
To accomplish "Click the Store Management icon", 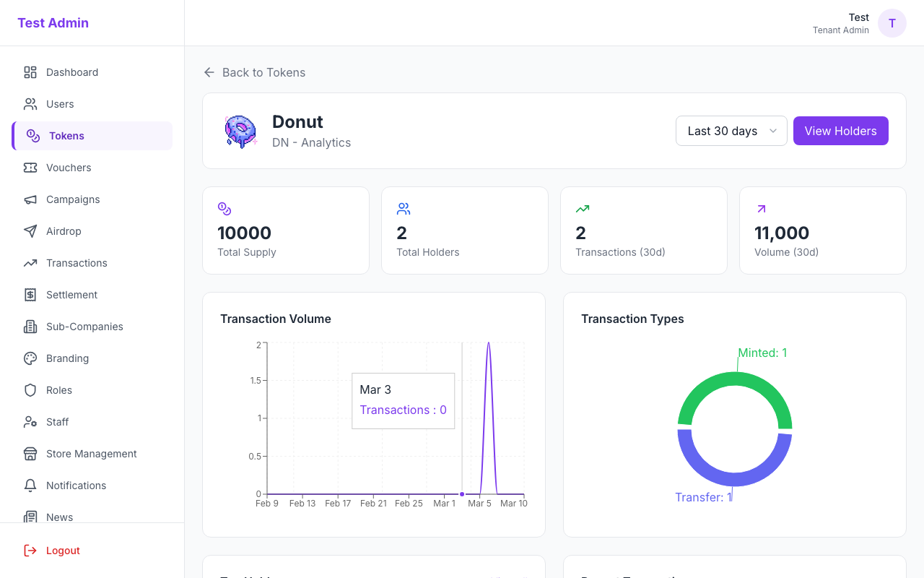I will pos(30,454).
